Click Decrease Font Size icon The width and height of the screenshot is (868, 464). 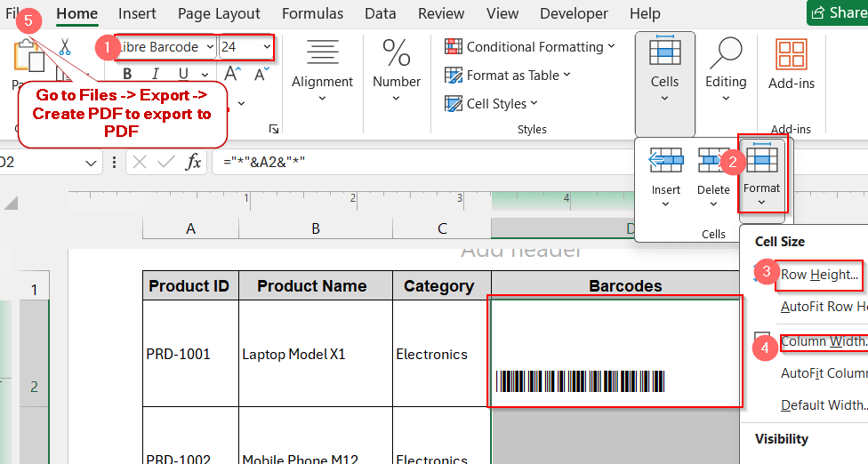click(260, 74)
